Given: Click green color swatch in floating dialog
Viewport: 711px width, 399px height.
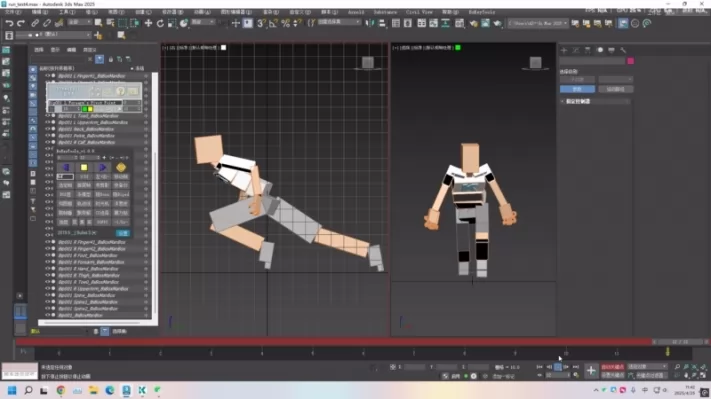Looking at the screenshot, I should [85, 109].
